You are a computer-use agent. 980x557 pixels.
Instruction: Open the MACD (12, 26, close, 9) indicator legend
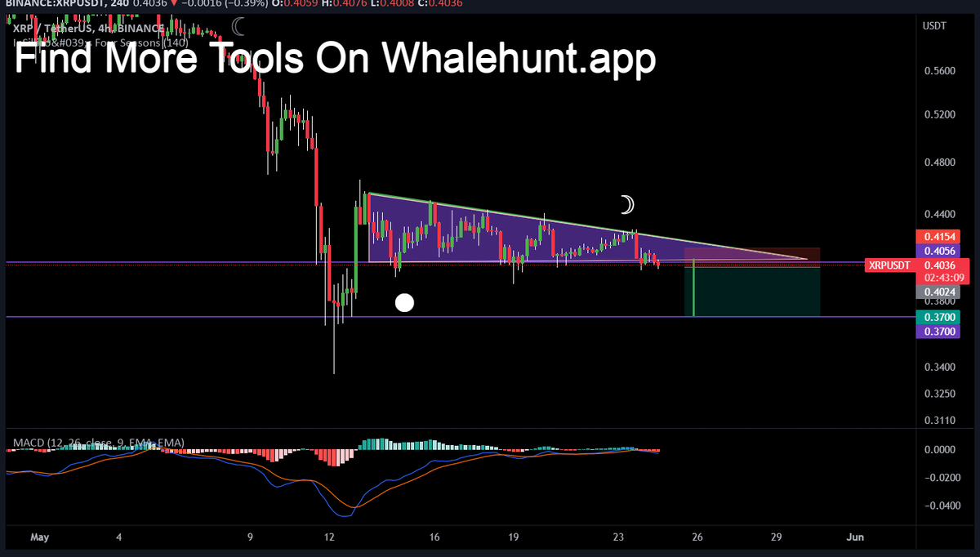pyautogui.click(x=98, y=443)
